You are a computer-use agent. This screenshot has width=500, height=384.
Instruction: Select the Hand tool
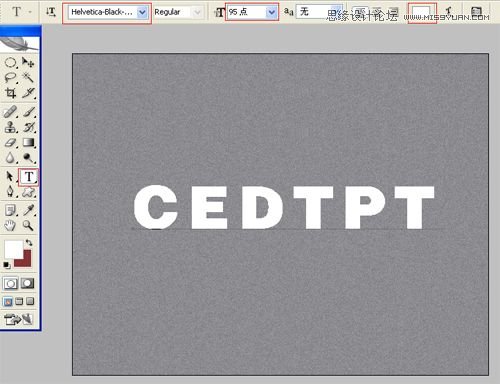tap(11, 226)
